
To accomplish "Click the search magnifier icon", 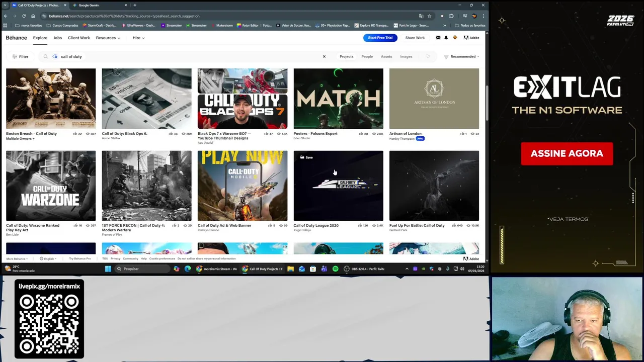I will click(x=46, y=56).
